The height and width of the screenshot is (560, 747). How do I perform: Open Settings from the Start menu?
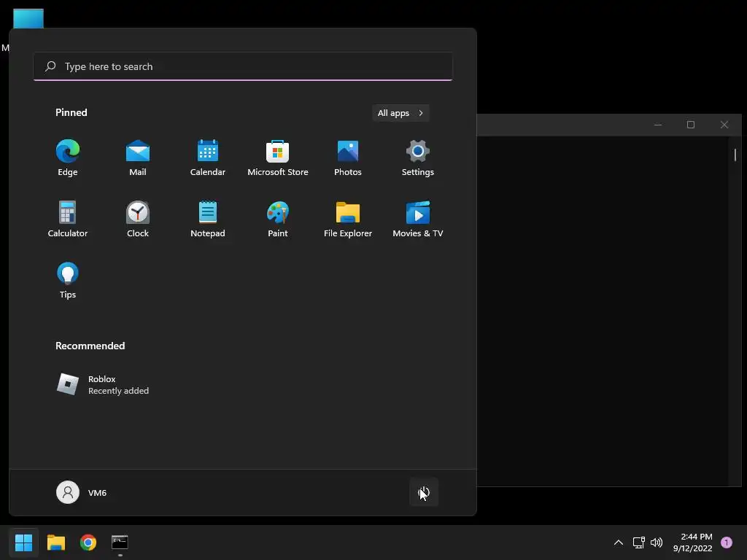(418, 158)
